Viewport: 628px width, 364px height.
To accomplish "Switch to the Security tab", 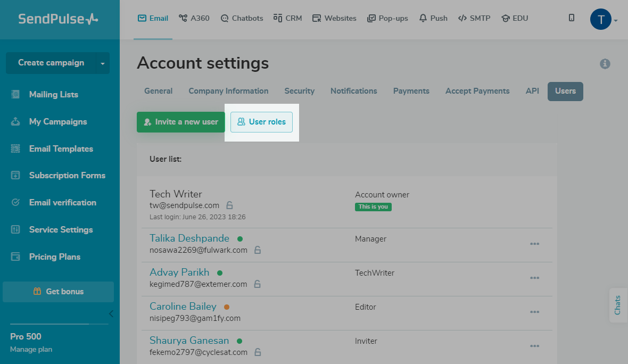I will pos(299,91).
